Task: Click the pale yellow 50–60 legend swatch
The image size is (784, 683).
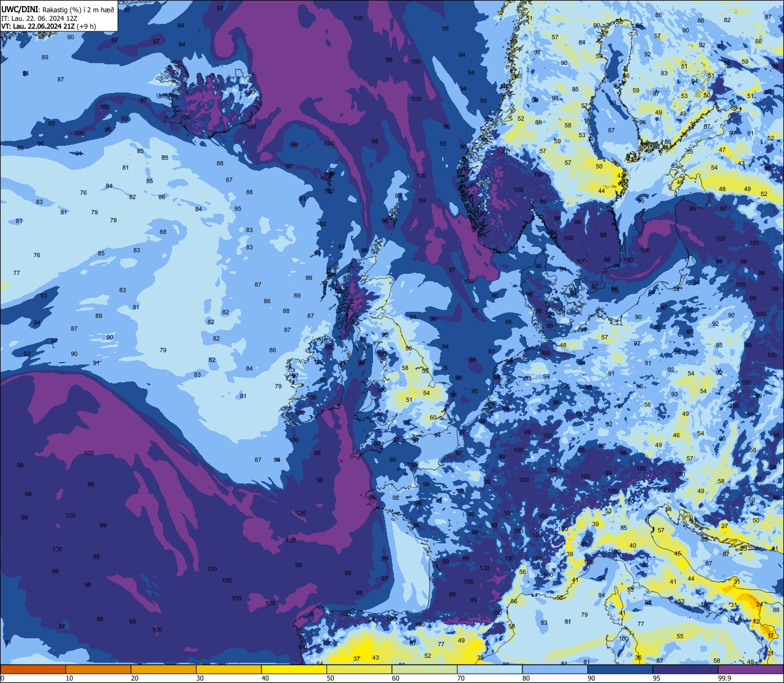Action: pyautogui.click(x=359, y=669)
